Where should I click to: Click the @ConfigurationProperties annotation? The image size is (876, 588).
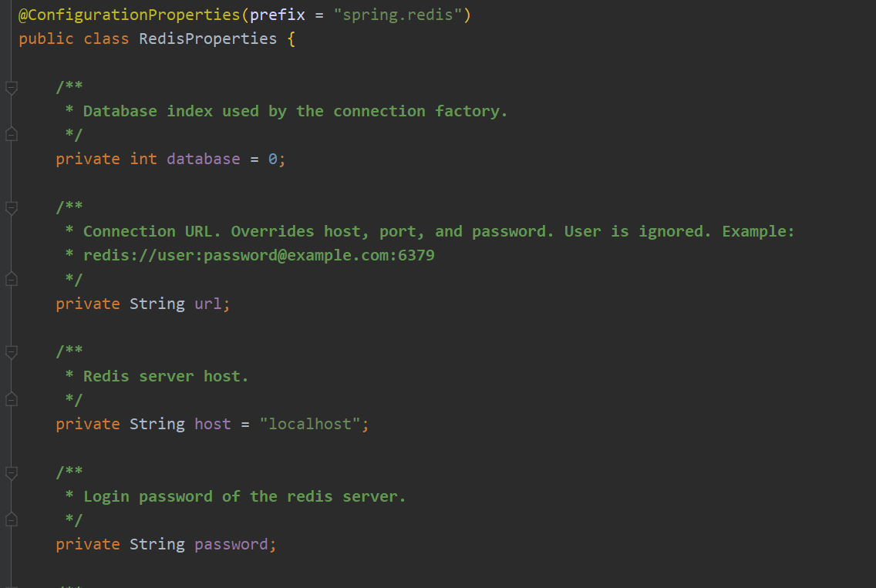(130, 15)
